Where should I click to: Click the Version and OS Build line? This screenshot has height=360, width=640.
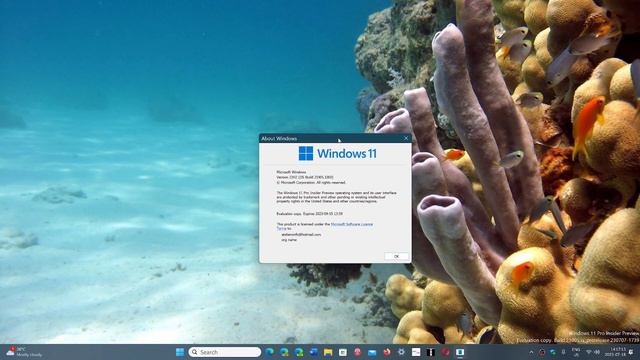point(305,177)
